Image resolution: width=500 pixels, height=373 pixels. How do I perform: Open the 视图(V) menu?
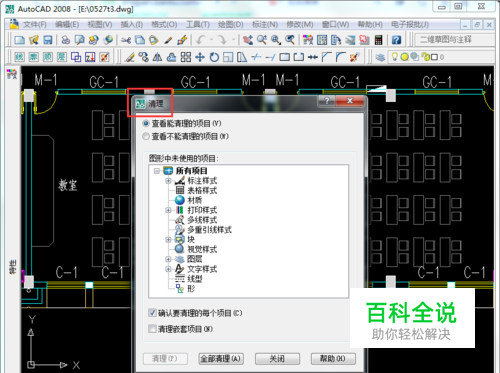point(100,25)
